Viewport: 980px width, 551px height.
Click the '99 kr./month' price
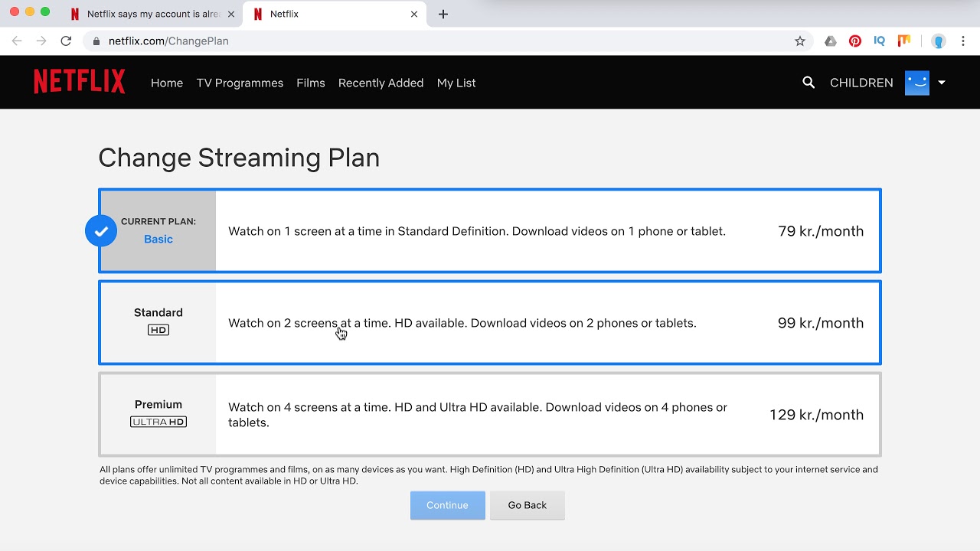(821, 323)
